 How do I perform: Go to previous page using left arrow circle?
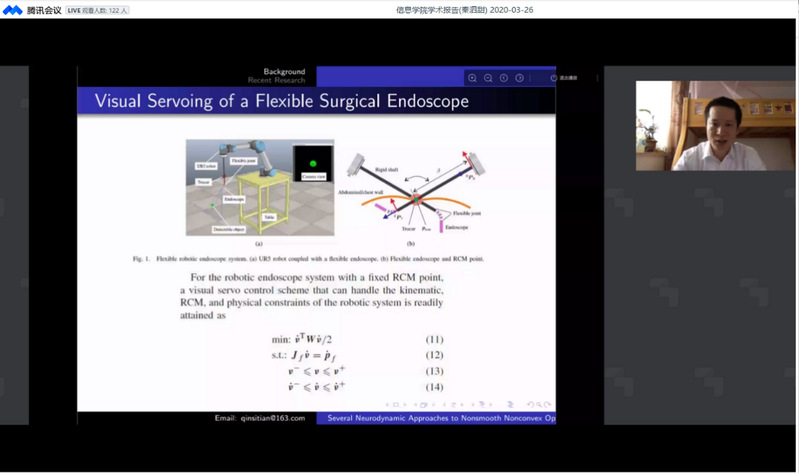pyautogui.click(x=504, y=78)
